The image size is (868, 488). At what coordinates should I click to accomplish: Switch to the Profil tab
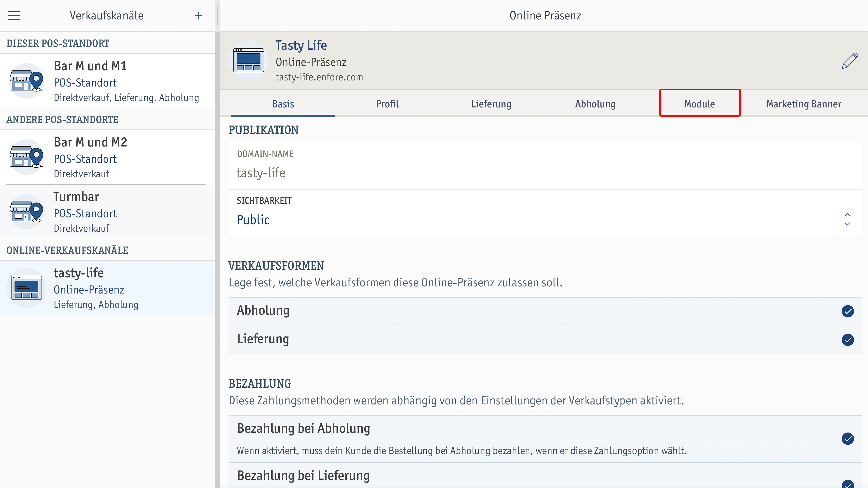point(387,104)
